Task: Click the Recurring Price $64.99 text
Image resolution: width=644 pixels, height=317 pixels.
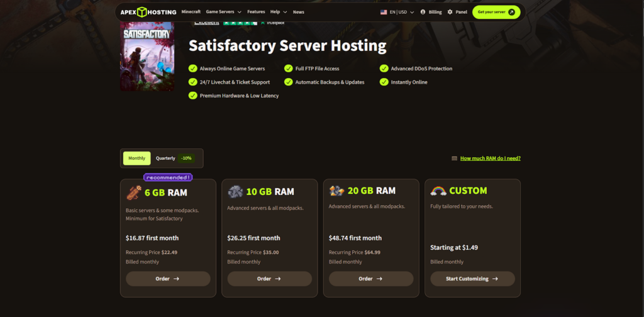Action: pyautogui.click(x=355, y=253)
